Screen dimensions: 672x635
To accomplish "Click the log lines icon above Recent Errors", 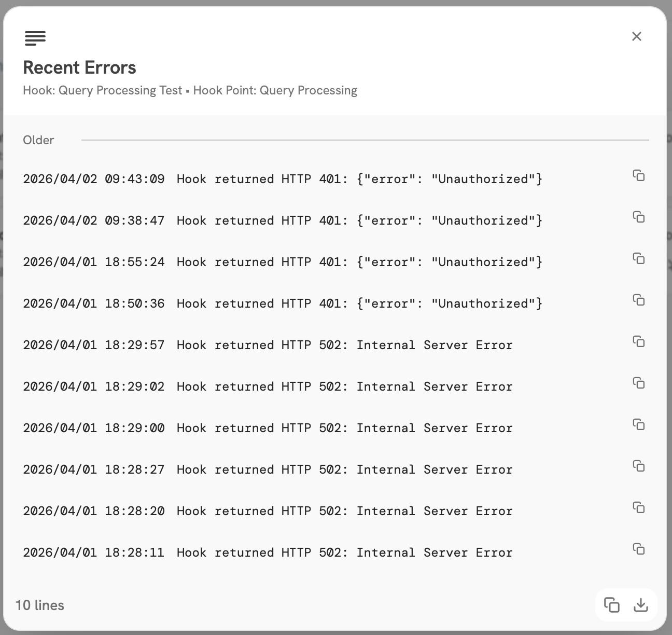I will pyautogui.click(x=35, y=38).
